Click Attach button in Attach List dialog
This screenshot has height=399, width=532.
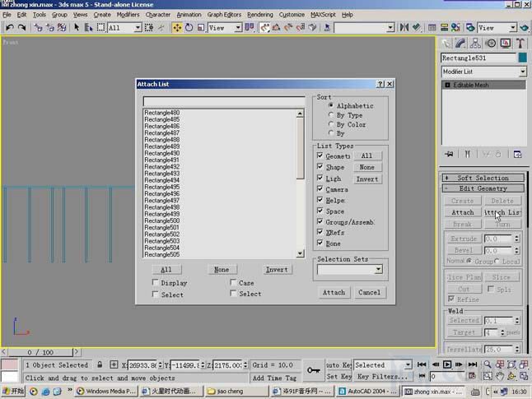click(334, 292)
